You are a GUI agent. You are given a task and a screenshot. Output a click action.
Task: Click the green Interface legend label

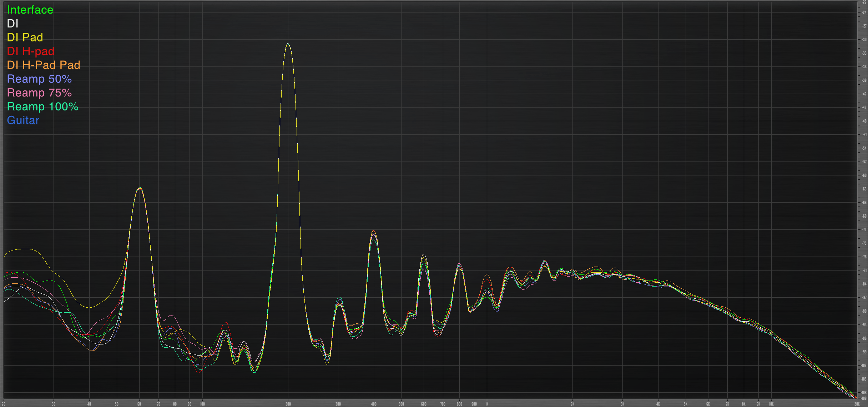[30, 10]
